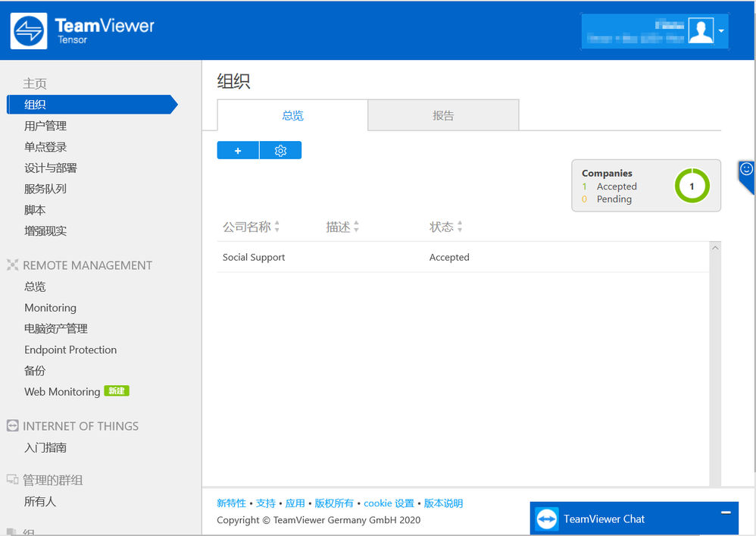Click the plus add company button
Screen dimensions: 756x536
238,151
